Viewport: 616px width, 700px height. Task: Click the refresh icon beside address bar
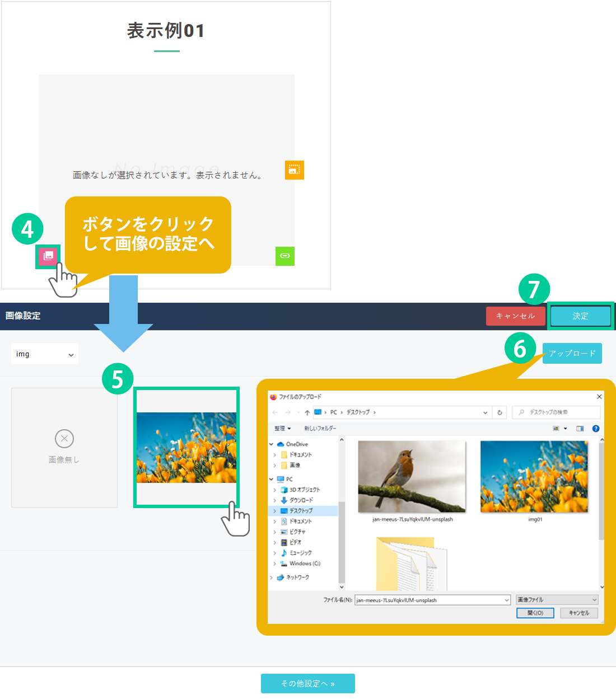pos(500,412)
